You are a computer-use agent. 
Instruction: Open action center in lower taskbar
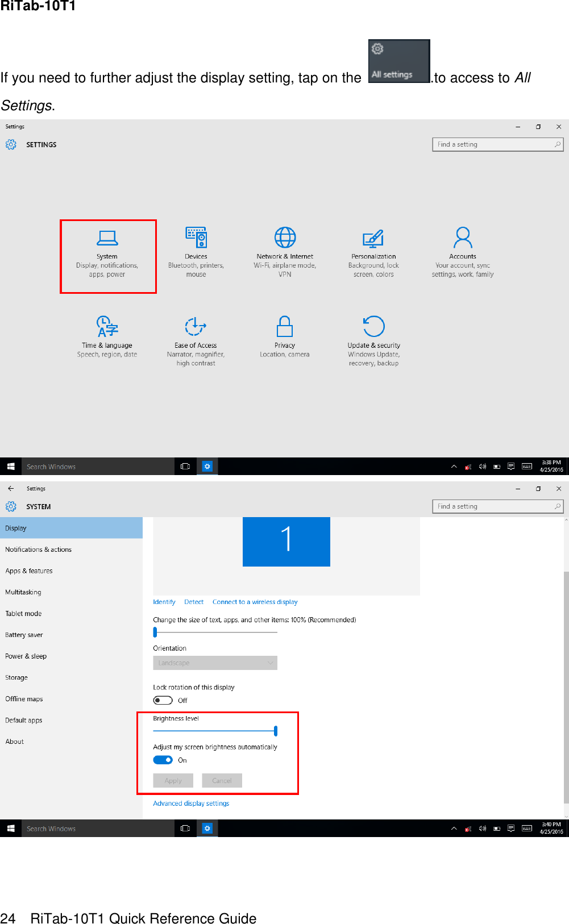pyautogui.click(x=511, y=829)
